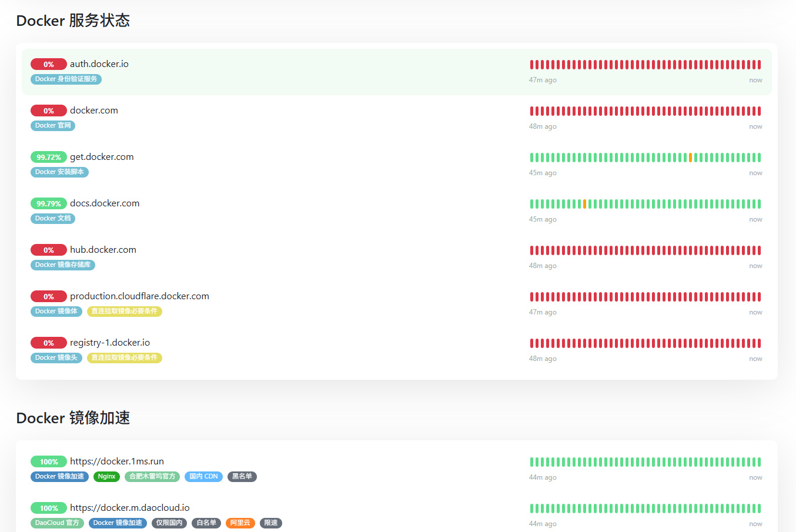The image size is (796, 532).
Task: Click the 100% badge for docker.1ms.run
Action: click(x=49, y=462)
